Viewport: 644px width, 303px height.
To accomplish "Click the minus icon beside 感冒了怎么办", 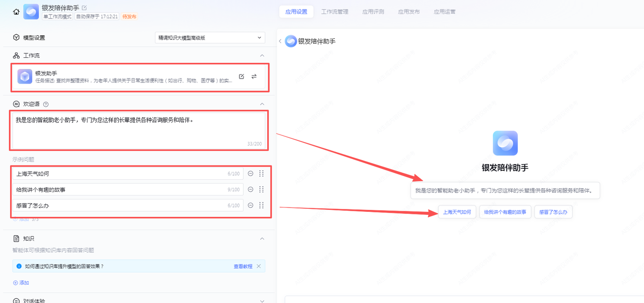I will 250,205.
